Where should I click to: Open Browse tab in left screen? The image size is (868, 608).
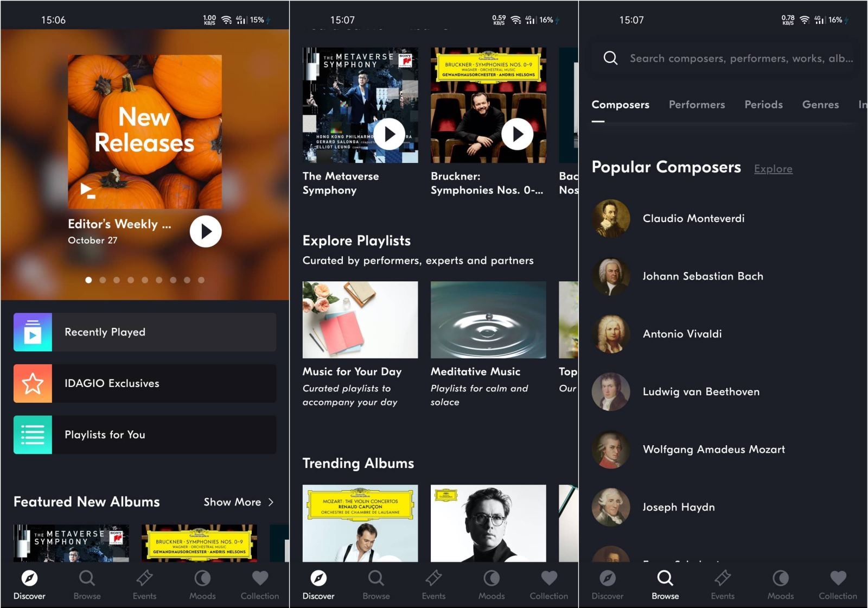(x=87, y=585)
